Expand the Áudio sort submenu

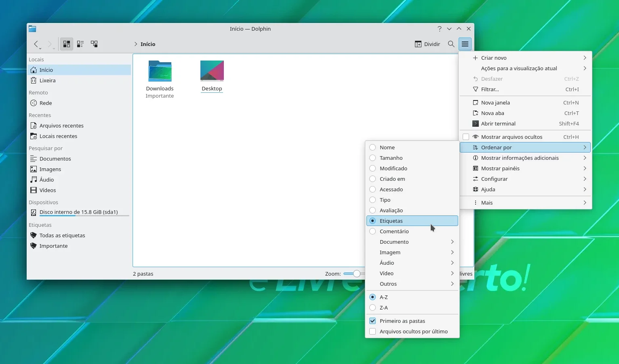[412, 263]
